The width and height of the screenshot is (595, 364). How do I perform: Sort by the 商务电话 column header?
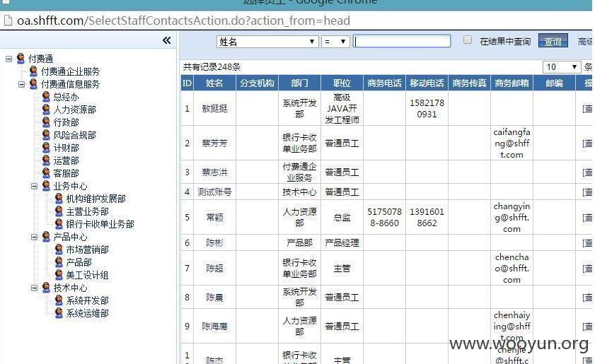pos(384,83)
